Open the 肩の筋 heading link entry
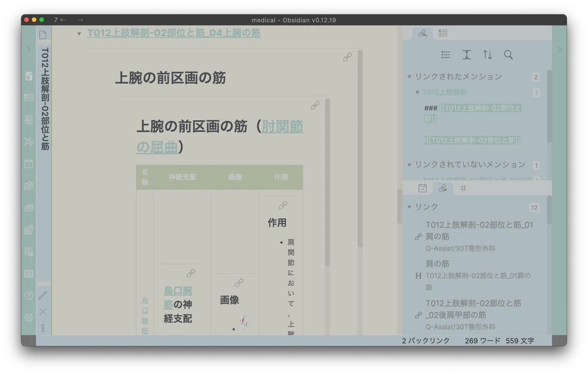588x374 pixels. pyautogui.click(x=438, y=264)
